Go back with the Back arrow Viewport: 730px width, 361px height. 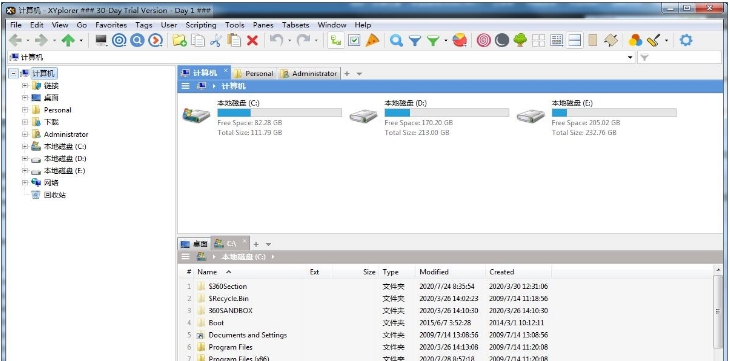click(x=15, y=41)
